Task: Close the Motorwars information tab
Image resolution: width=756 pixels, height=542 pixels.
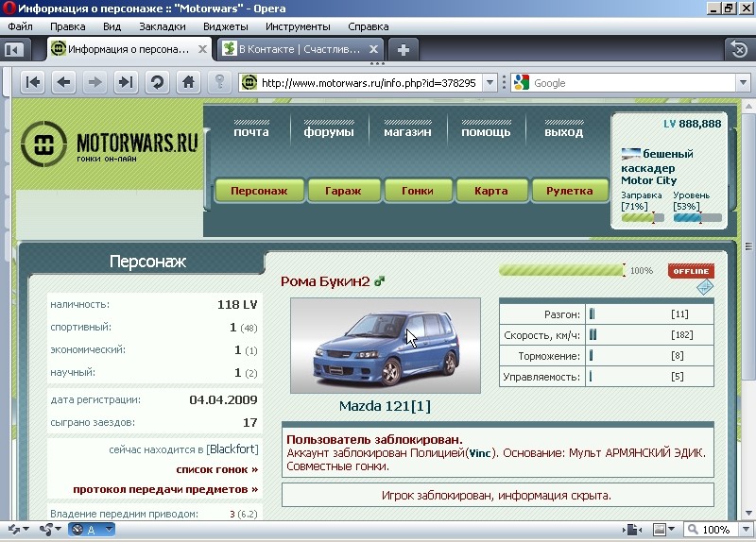Action: click(x=202, y=49)
